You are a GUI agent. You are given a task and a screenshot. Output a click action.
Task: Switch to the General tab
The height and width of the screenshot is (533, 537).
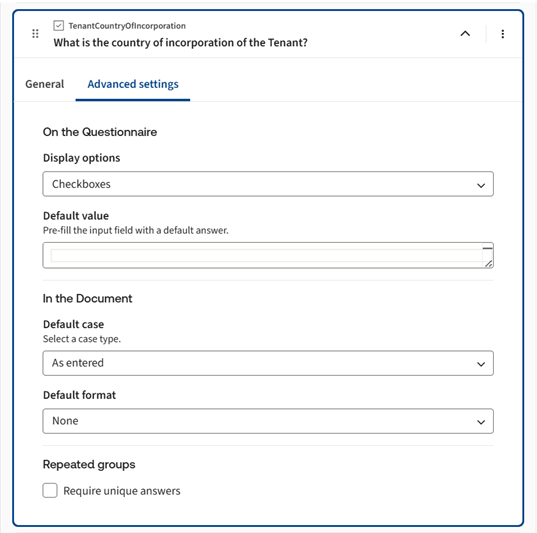tap(45, 84)
